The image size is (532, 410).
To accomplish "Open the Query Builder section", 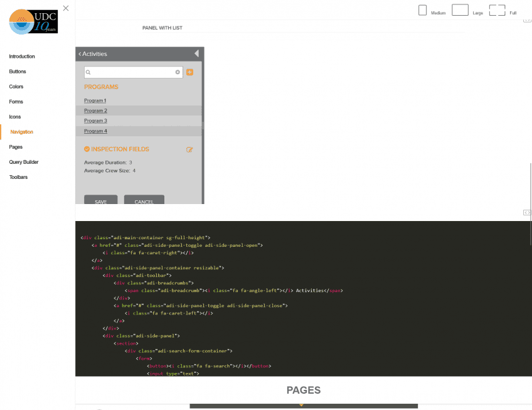I will click(24, 162).
